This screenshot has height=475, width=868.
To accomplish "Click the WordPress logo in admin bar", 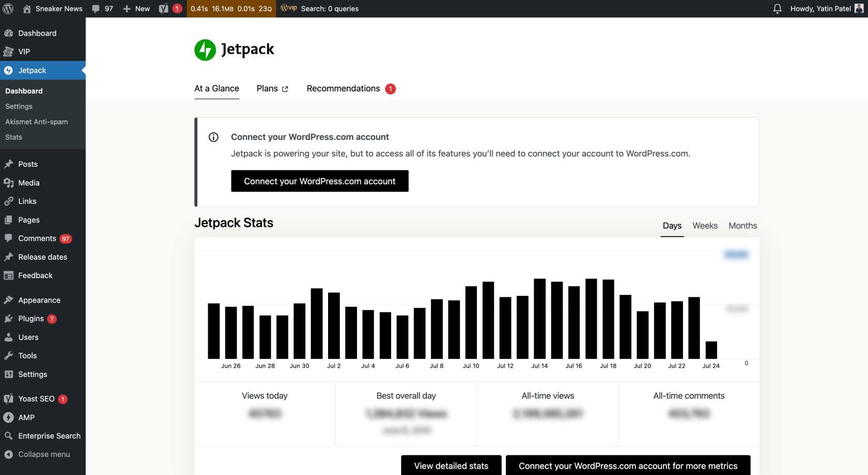I will [8, 9].
